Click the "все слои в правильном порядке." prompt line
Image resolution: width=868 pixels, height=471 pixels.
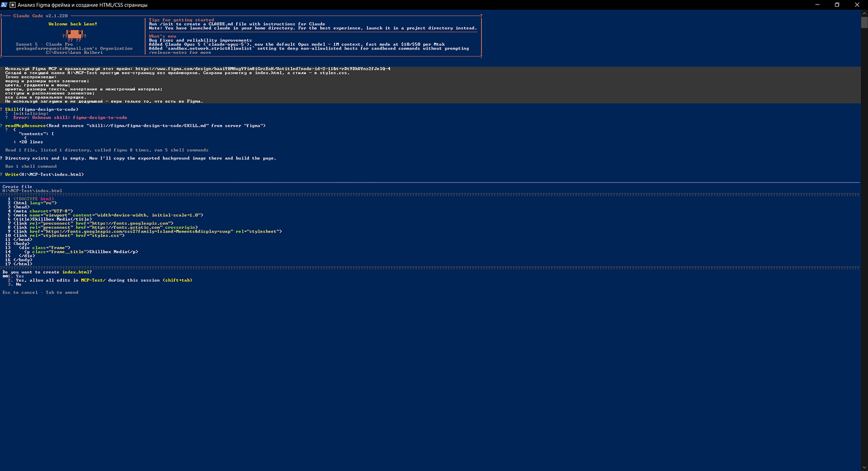[x=46, y=97]
